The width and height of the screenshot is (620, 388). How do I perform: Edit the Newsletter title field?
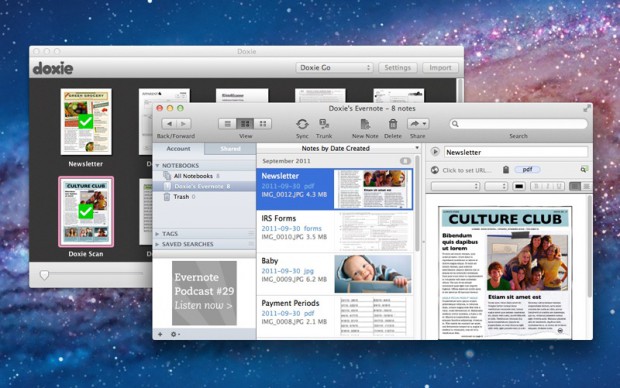coord(516,152)
